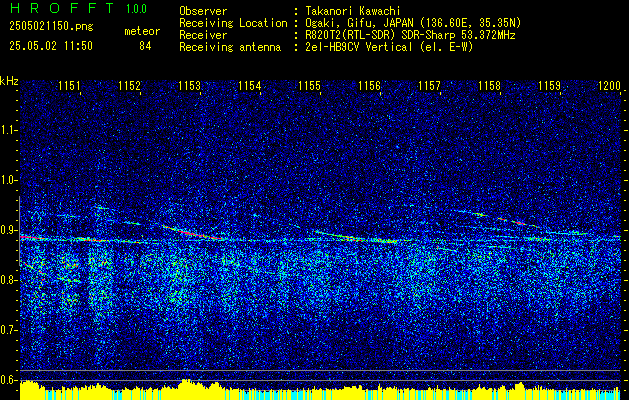This screenshot has width=629, height=400.
Task: Click the 0.9 kHz frequency label
Action: (7, 230)
